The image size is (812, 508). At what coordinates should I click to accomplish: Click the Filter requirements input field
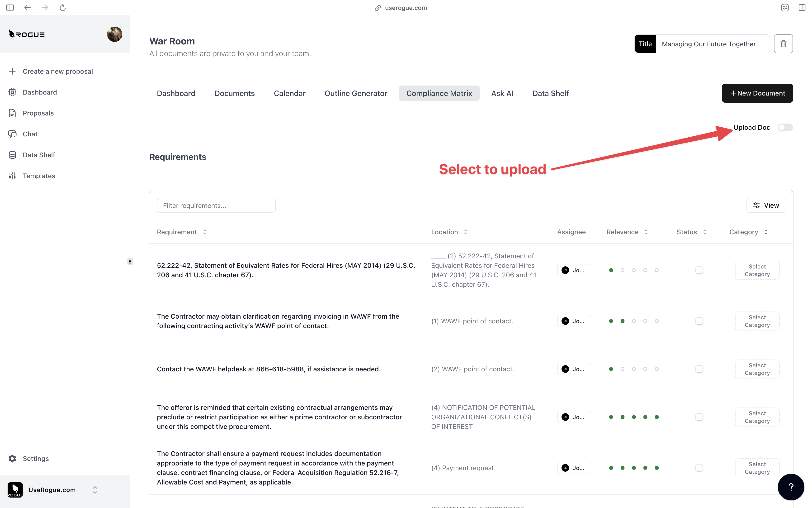click(x=216, y=205)
